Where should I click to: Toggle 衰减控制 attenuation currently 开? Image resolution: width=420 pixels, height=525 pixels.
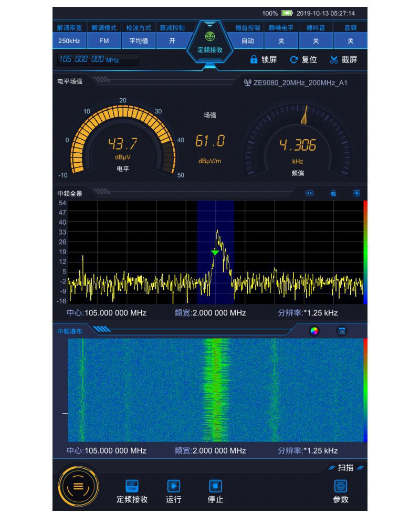172,41
